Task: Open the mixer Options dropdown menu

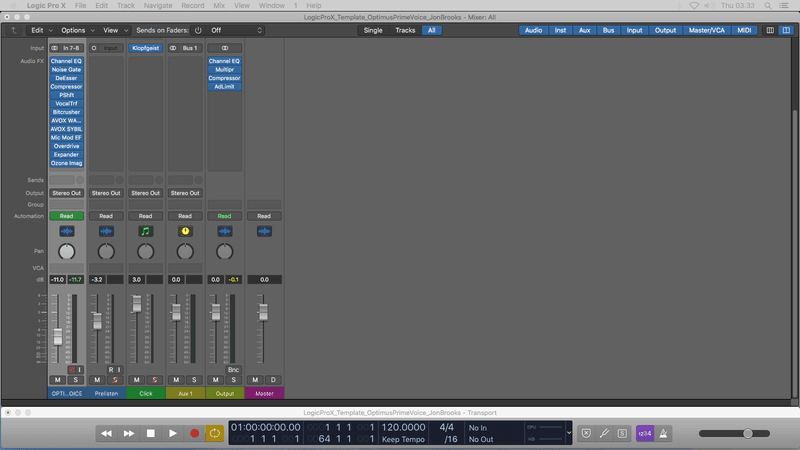Action: click(78, 30)
